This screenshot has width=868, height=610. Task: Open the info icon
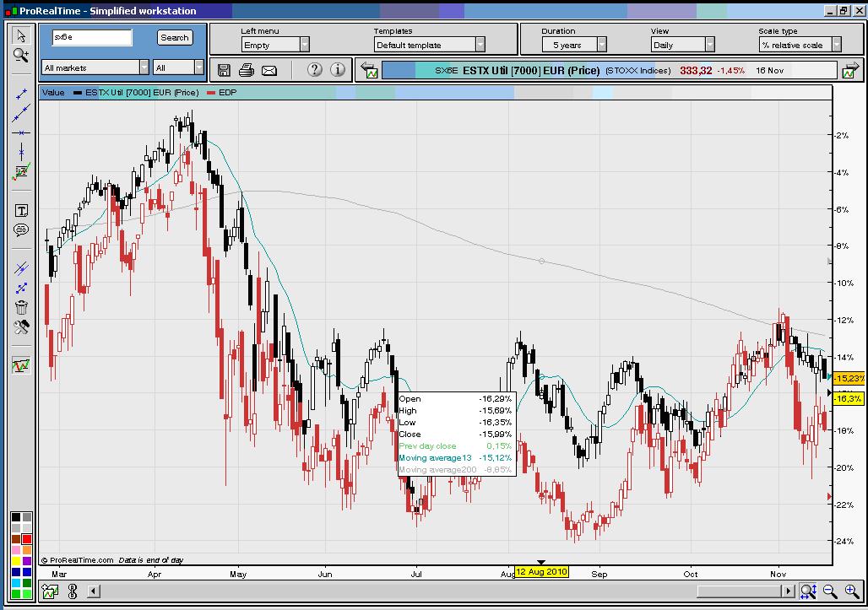tap(338, 70)
